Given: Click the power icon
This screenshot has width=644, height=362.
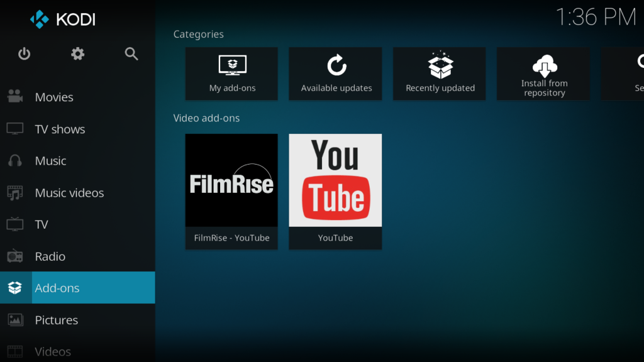Looking at the screenshot, I should pos(25,54).
